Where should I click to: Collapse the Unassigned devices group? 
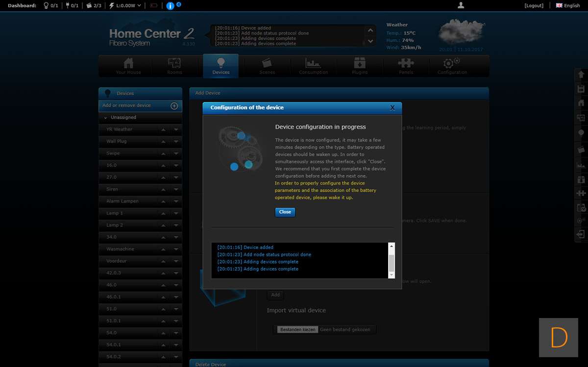[106, 118]
